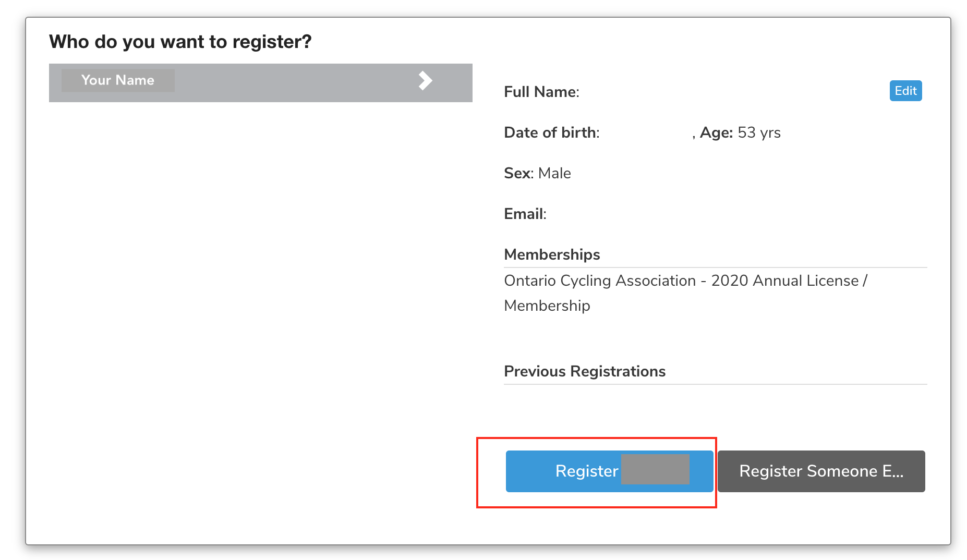Click the Email field area
Viewport: 967px width, 560px height.
tap(524, 214)
